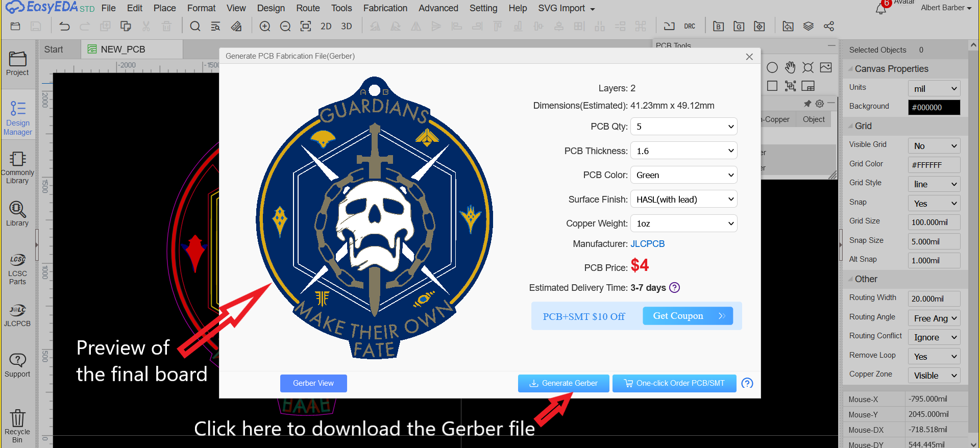Screen dimensions: 980x448
Task: Click the Find magnifier toolbar icon
Action: 195,27
